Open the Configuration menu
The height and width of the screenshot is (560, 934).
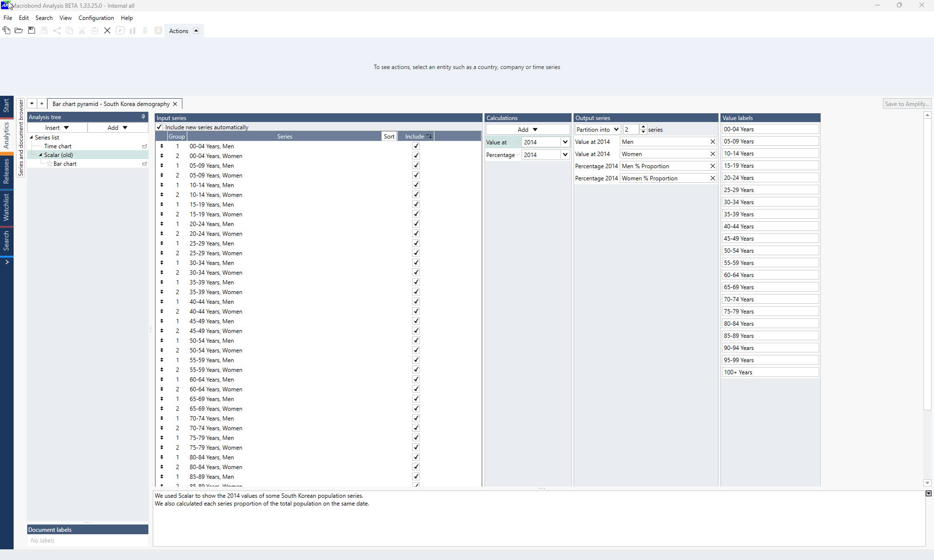tap(96, 18)
